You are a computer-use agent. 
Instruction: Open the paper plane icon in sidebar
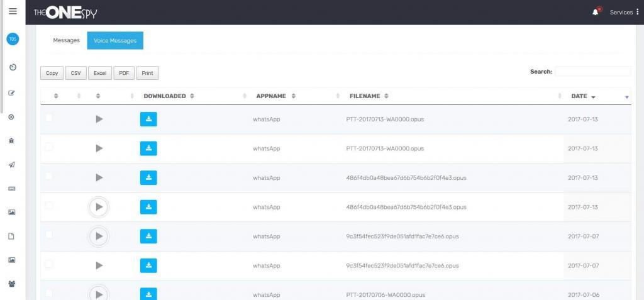[x=11, y=165]
